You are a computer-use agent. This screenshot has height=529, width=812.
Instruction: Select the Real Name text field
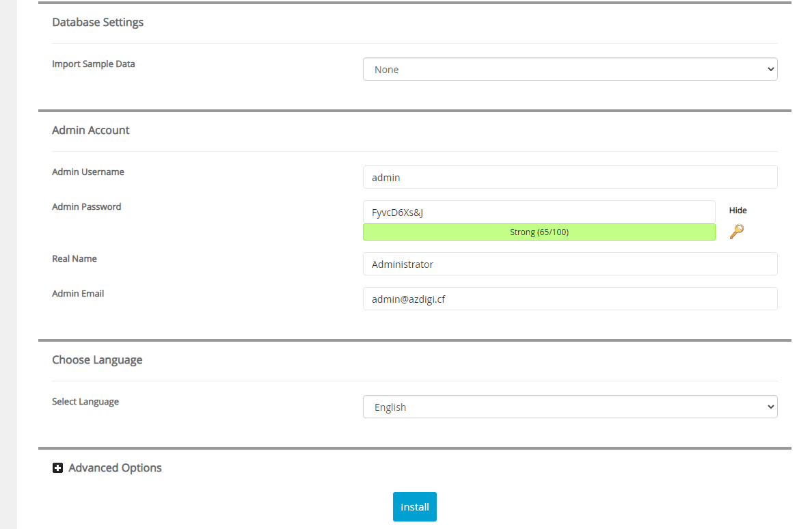click(569, 264)
